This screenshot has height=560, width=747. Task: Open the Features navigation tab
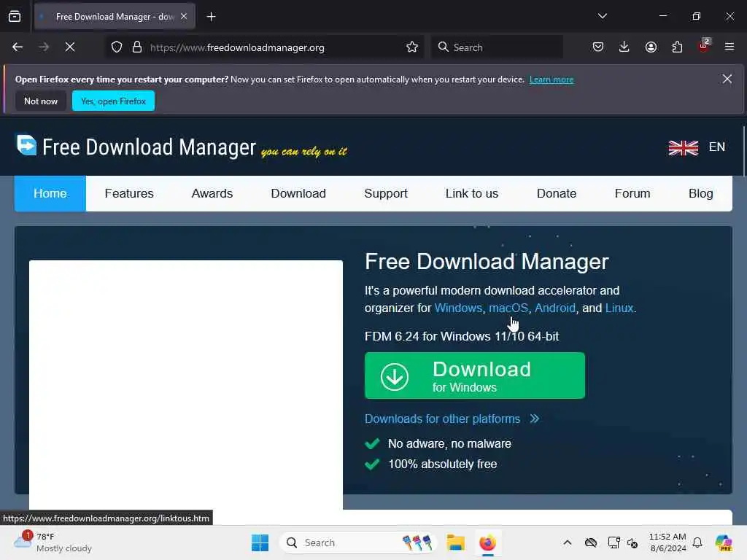coord(129,193)
